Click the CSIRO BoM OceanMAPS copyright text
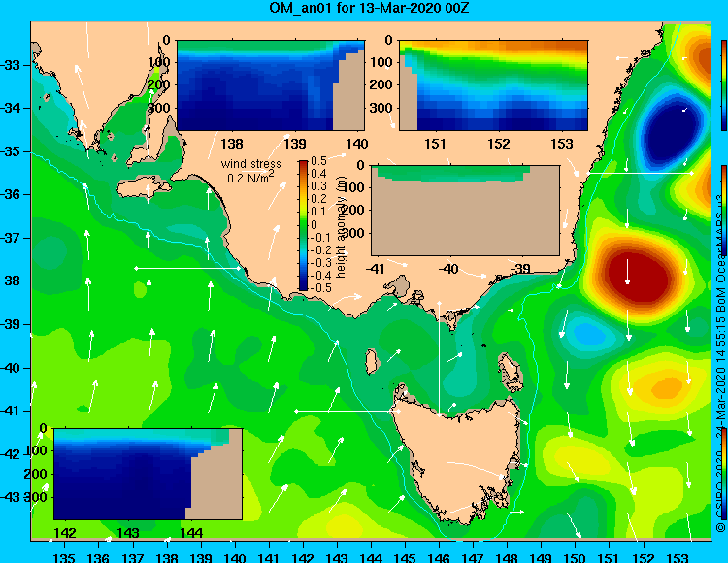728x563 pixels. tap(720, 364)
